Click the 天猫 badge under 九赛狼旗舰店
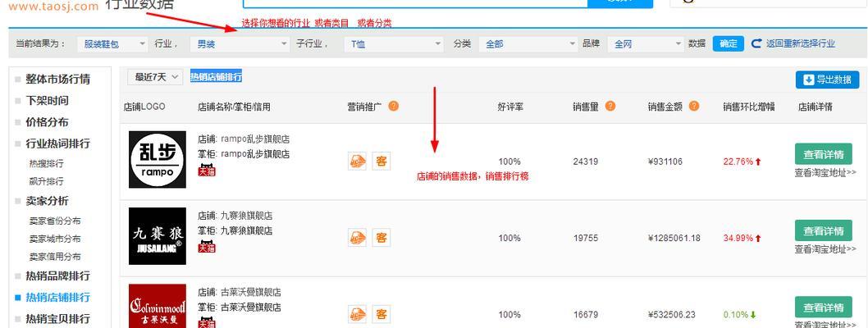The width and height of the screenshot is (868, 328). [x=207, y=247]
